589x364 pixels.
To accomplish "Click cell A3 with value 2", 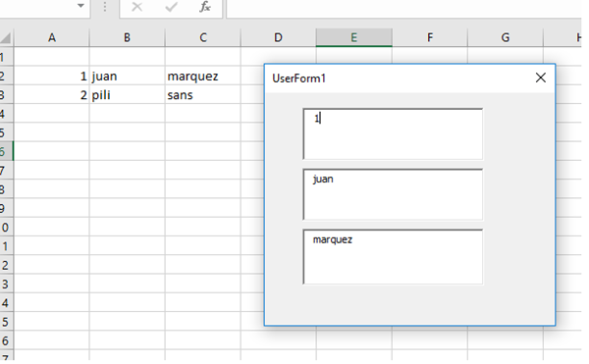I will click(x=52, y=94).
